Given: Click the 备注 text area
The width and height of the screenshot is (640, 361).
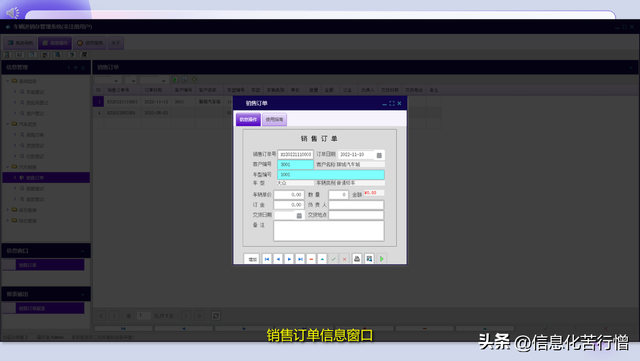Looking at the screenshot, I should pyautogui.click(x=329, y=231).
